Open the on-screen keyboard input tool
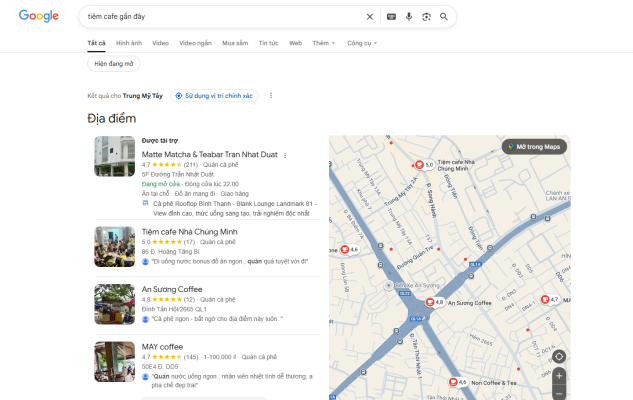633x400 pixels. pyautogui.click(x=391, y=17)
